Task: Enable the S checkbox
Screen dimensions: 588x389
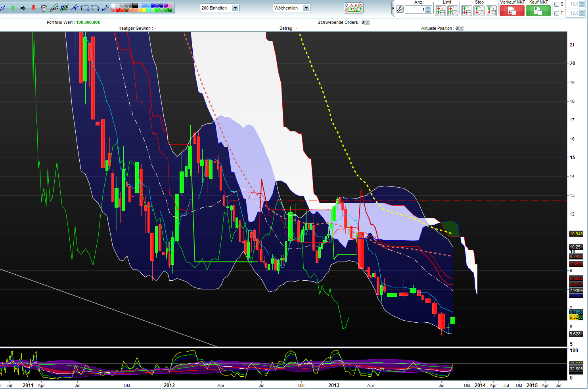Action: coord(557,4)
